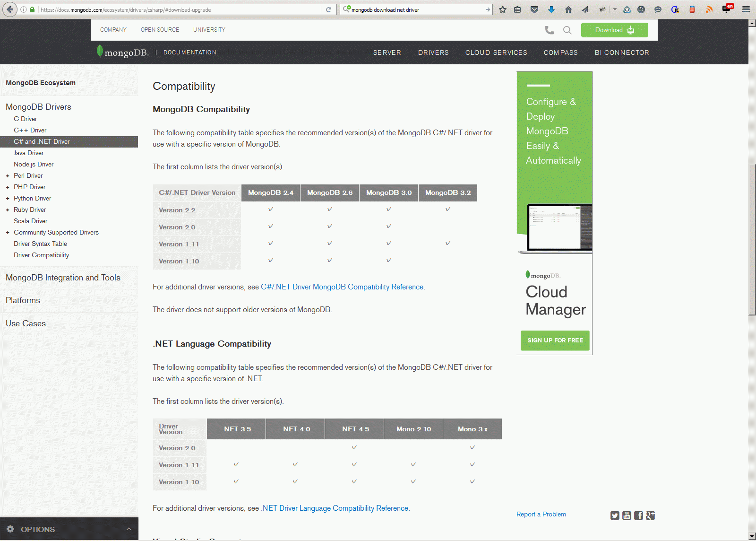
Task: Click the green padlock security icon
Action: tap(32, 9)
